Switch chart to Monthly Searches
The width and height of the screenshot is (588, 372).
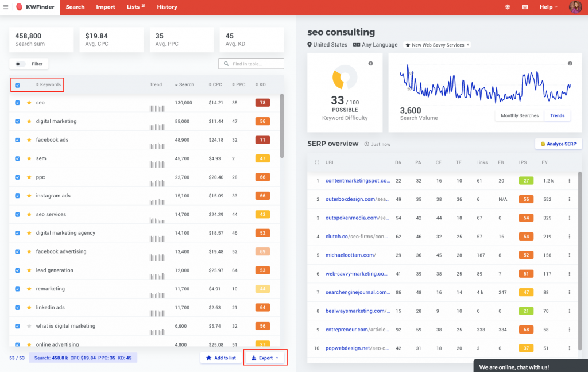(x=520, y=115)
